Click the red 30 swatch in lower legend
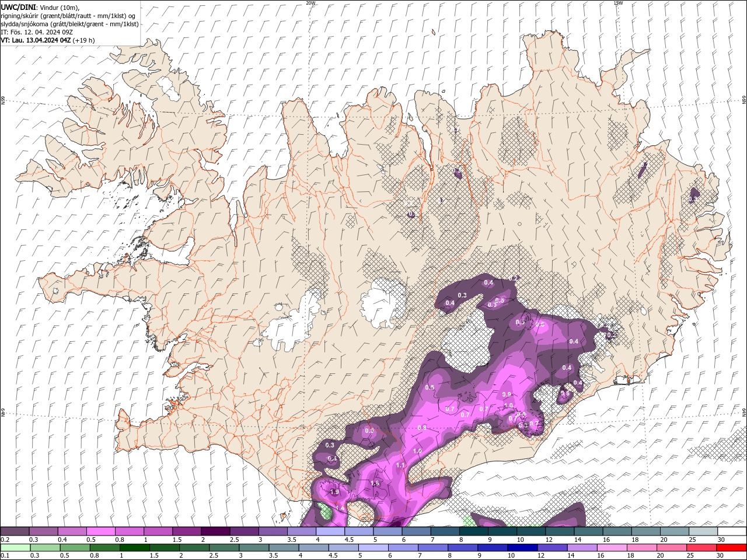The image size is (747, 560). (732, 548)
